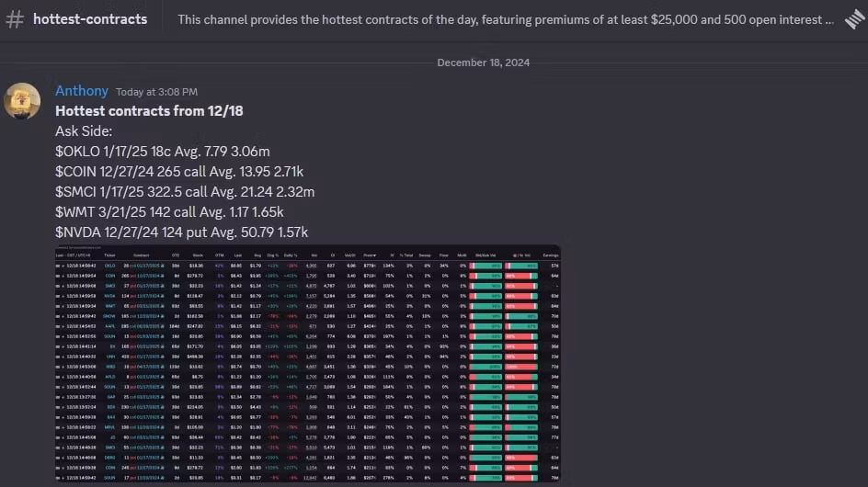Sort by the Prem column arrow
This screenshot has height=487, width=868.
click(375, 255)
